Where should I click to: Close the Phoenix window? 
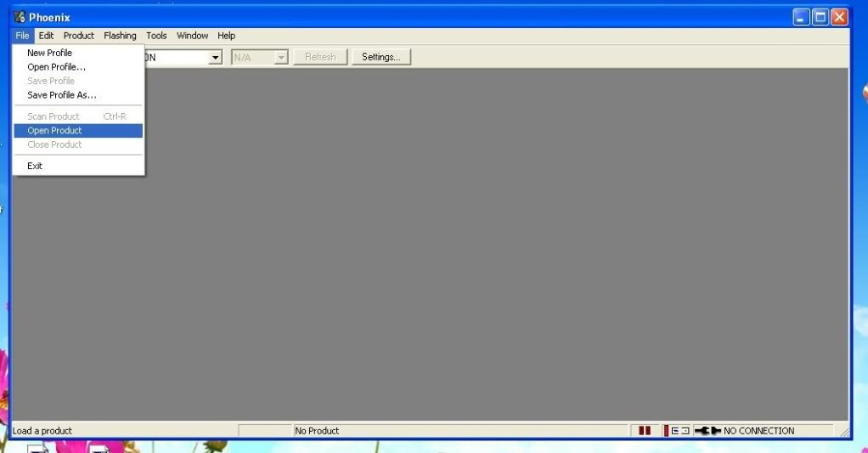click(x=839, y=17)
